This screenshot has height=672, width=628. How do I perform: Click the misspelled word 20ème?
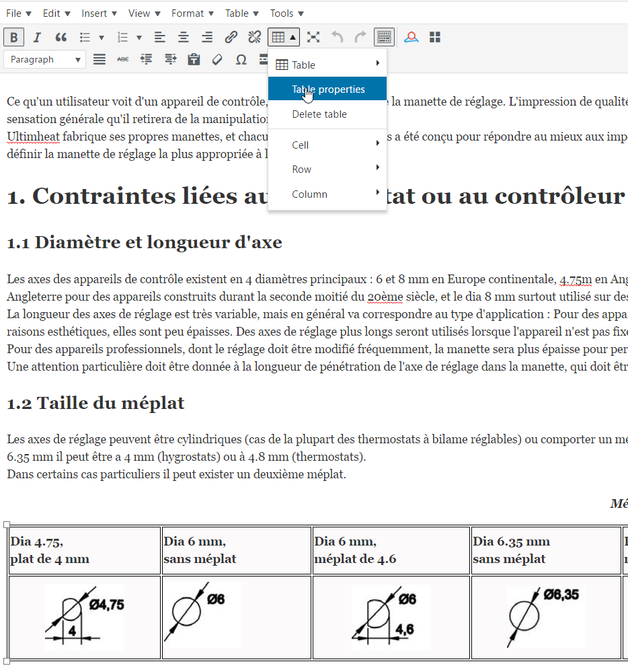[x=385, y=297]
